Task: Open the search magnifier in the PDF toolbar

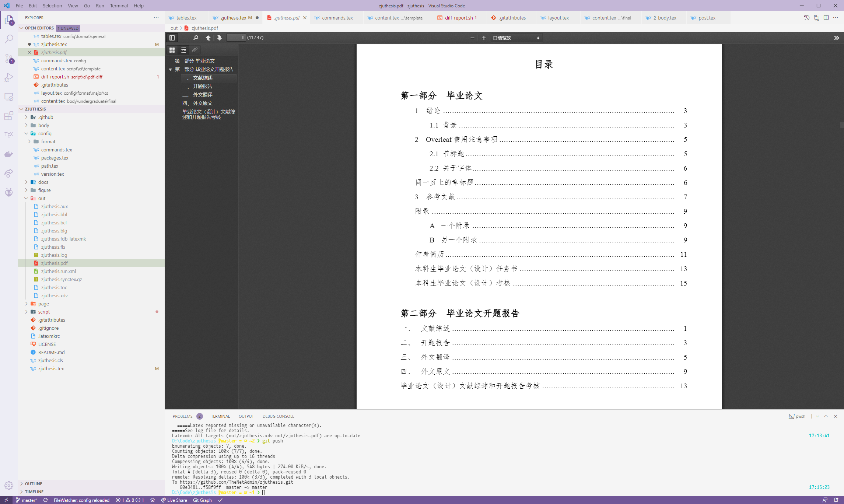Action: point(196,38)
